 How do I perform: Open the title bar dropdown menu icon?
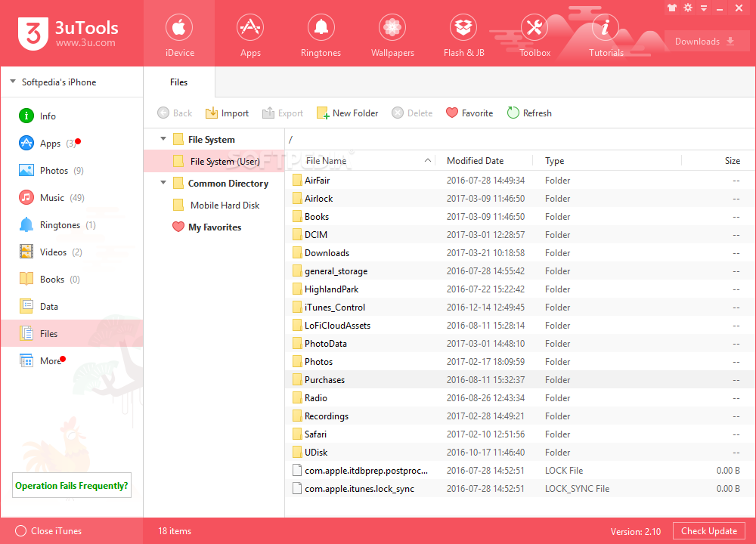tap(704, 8)
